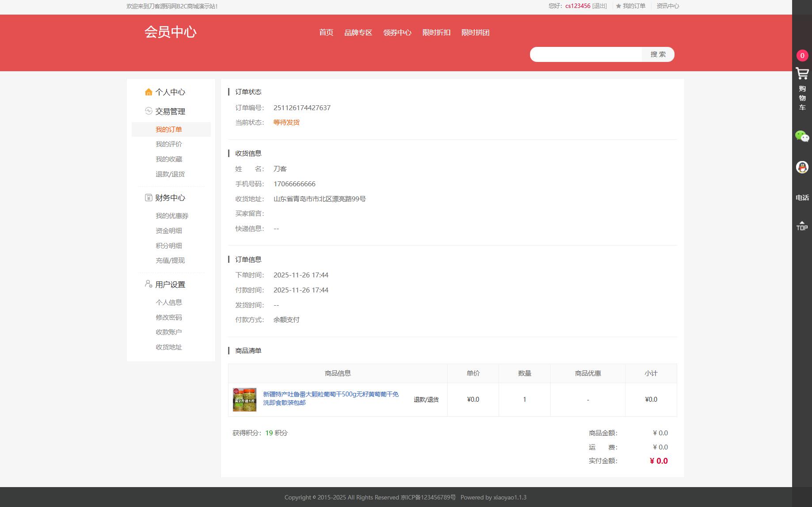
Task: Click inside the search input field
Action: coord(586,54)
